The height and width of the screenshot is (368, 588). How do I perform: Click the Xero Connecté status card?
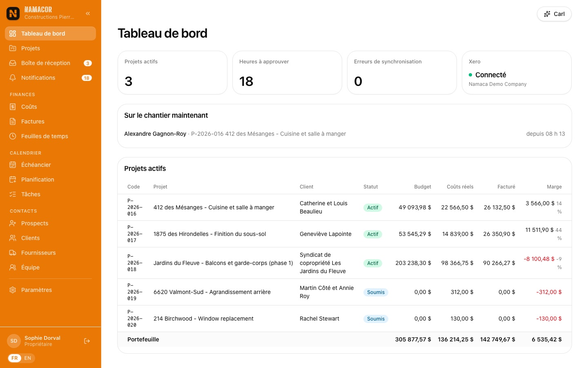pyautogui.click(x=517, y=72)
